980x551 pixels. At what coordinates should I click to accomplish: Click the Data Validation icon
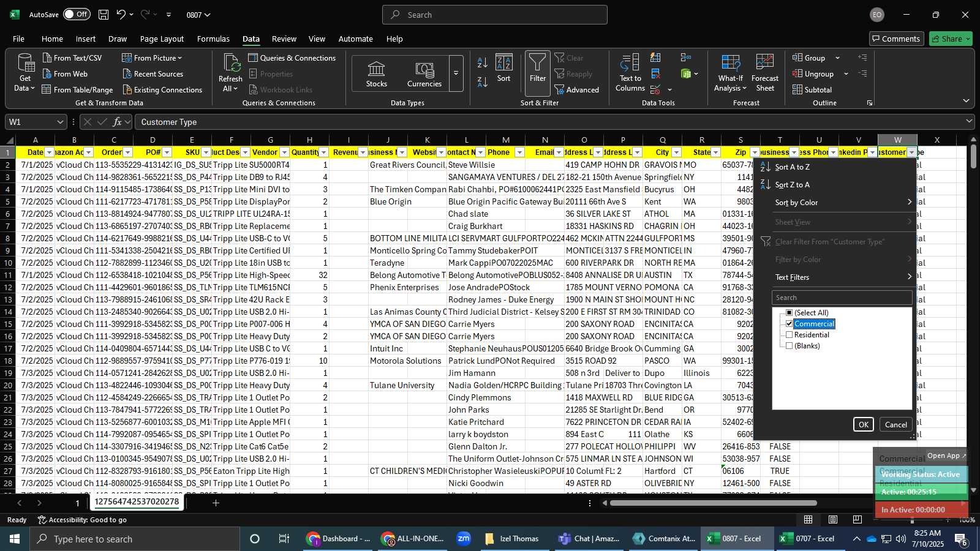(x=655, y=89)
